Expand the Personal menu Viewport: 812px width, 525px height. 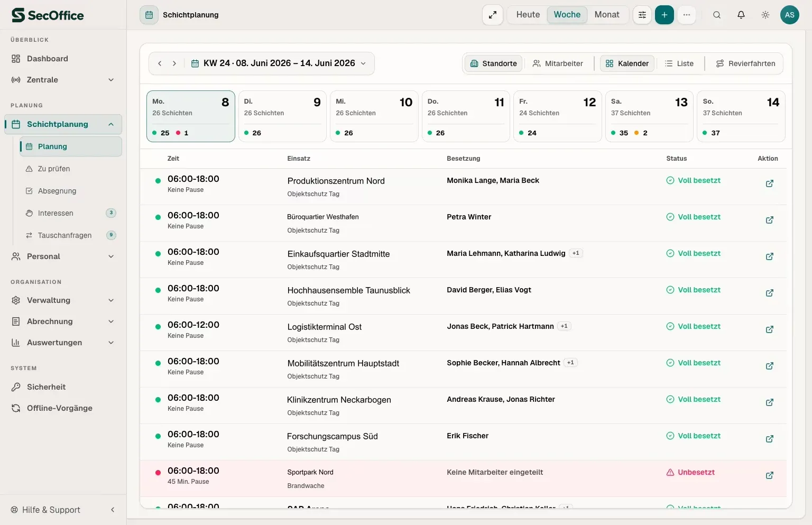(x=63, y=256)
